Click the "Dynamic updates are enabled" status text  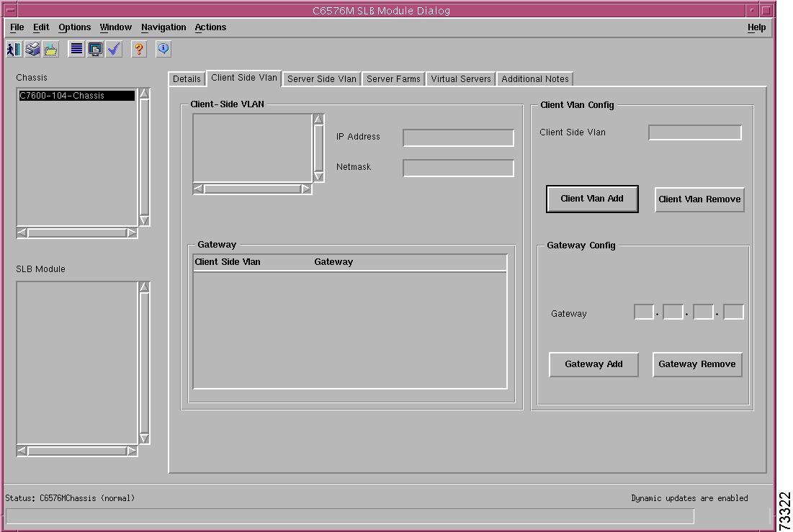[689, 498]
